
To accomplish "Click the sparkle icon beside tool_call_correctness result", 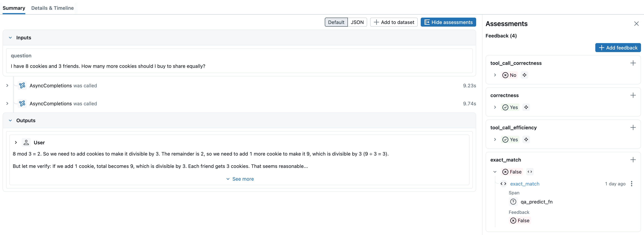I will [x=525, y=75].
